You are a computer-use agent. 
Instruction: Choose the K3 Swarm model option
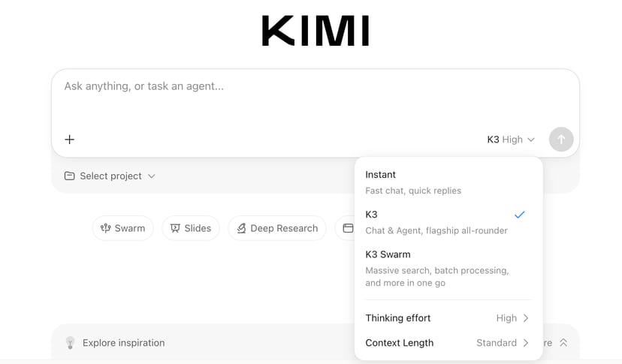448,269
